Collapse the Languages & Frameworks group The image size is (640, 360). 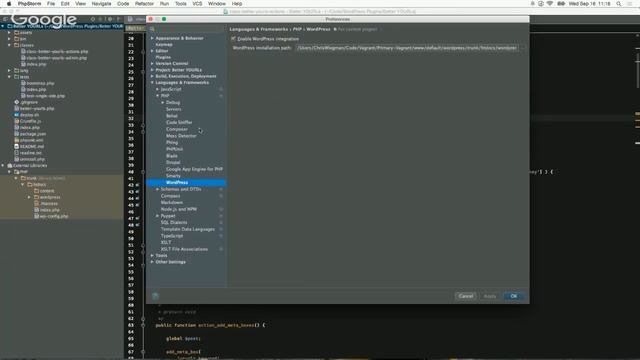tap(152, 82)
